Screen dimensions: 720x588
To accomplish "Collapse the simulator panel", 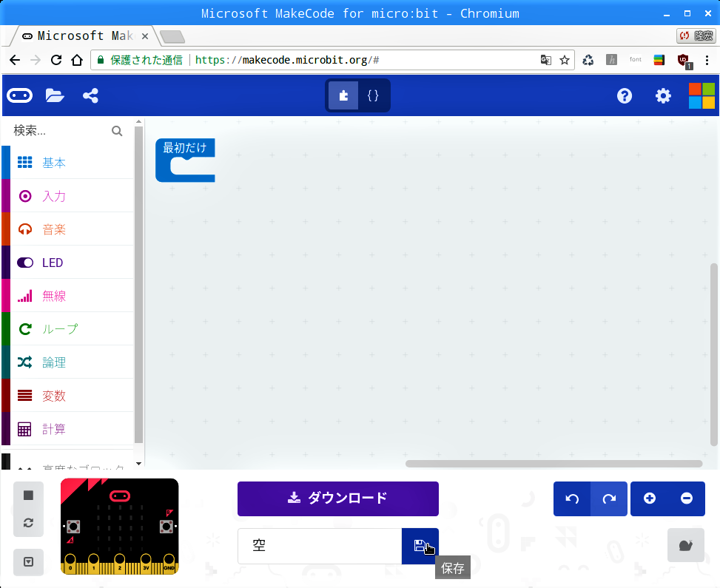I will 28,562.
